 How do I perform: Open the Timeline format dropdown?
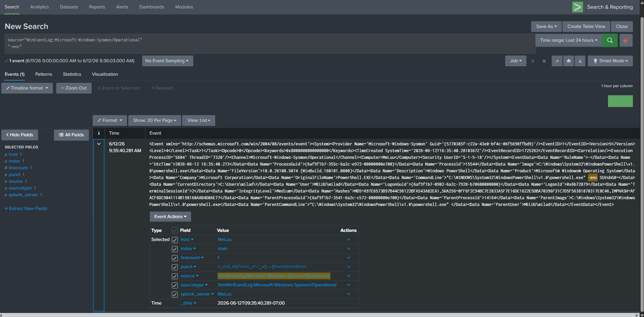pos(27,88)
